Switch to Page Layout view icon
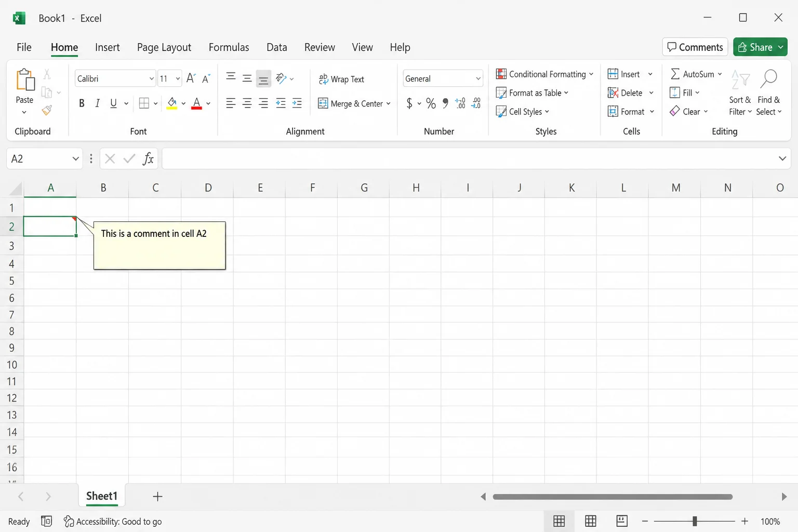The width and height of the screenshot is (798, 532). (591, 521)
